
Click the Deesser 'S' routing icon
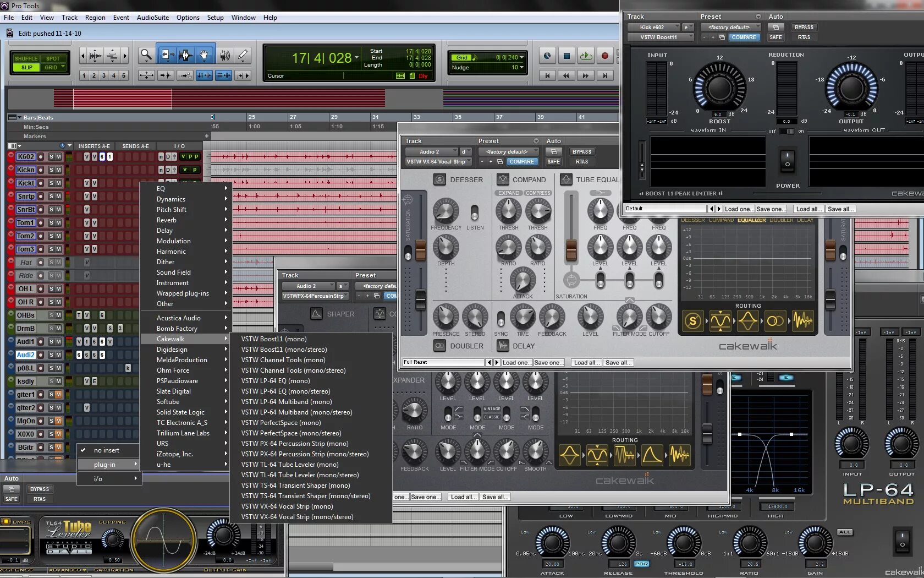point(693,321)
